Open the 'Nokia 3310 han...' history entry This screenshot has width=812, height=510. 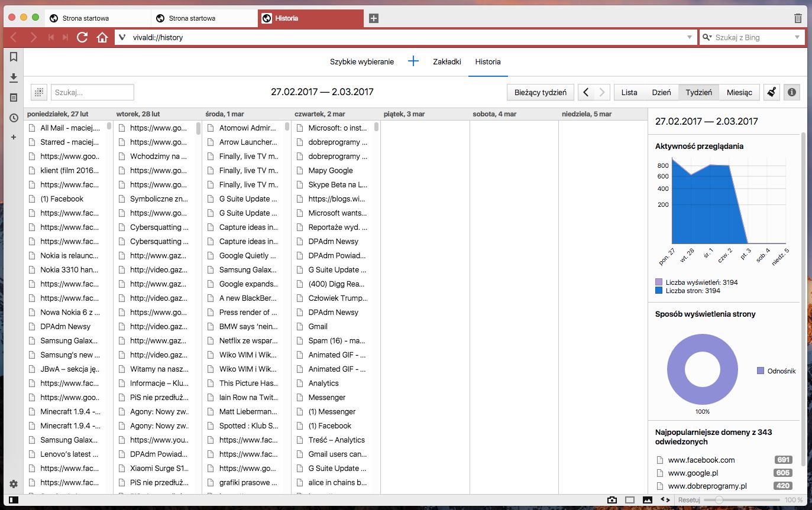(x=65, y=269)
